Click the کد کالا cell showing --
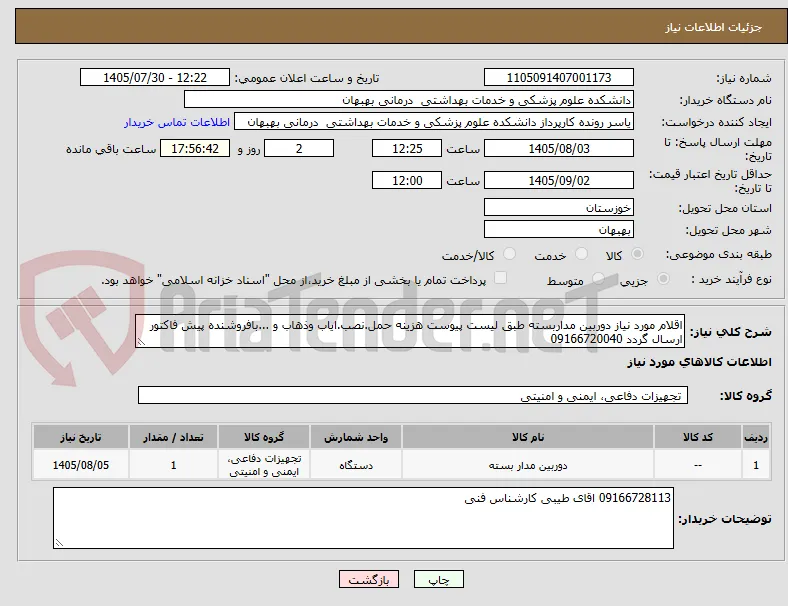Image resolution: width=788 pixels, height=606 pixels. click(698, 465)
